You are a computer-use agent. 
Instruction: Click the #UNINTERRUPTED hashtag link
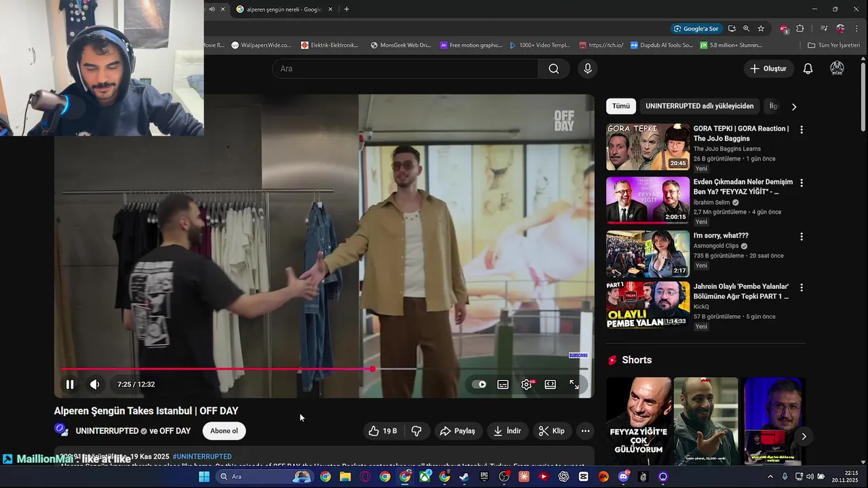click(x=202, y=457)
